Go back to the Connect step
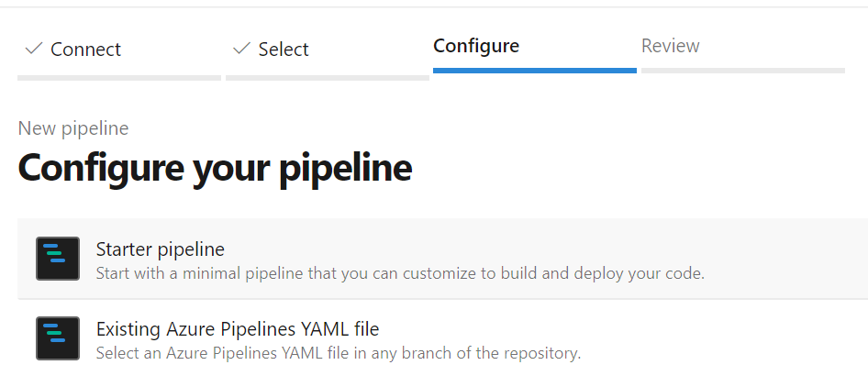Screen dimensions: 868x387 click(x=85, y=50)
